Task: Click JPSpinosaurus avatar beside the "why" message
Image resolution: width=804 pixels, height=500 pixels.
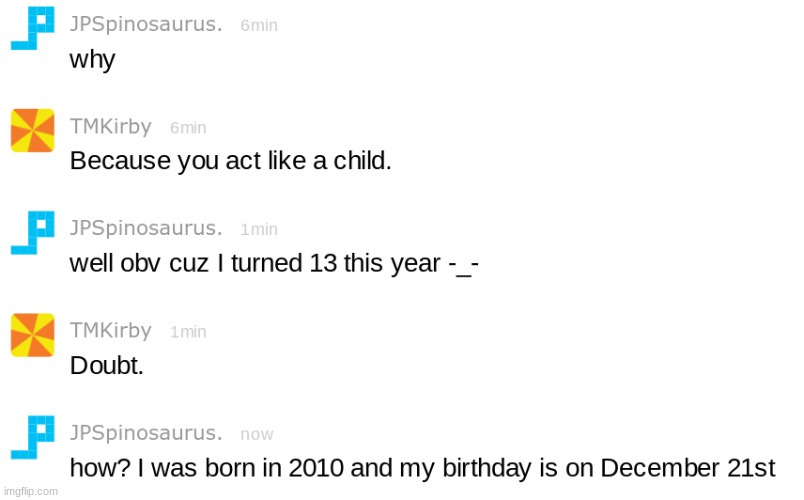Action: point(32,29)
